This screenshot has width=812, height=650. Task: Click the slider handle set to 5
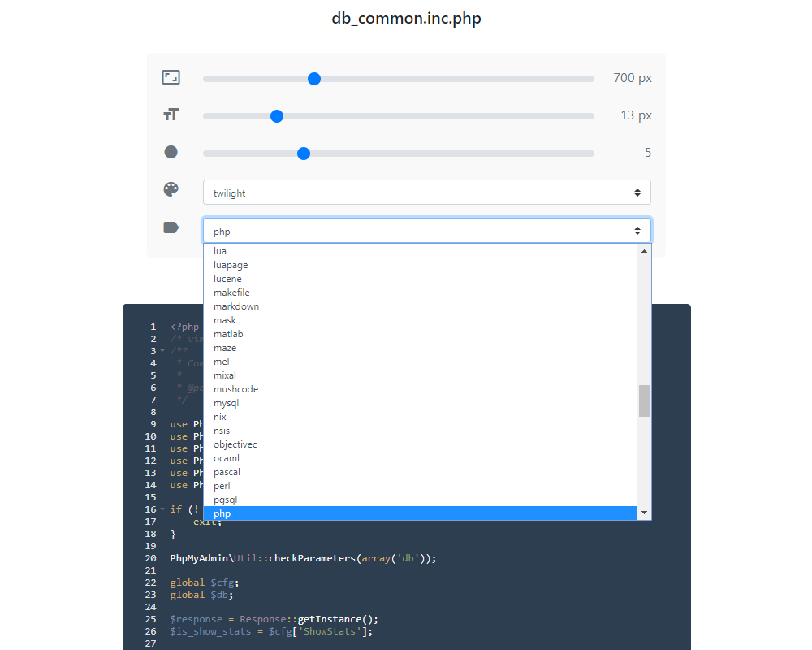[x=304, y=153]
